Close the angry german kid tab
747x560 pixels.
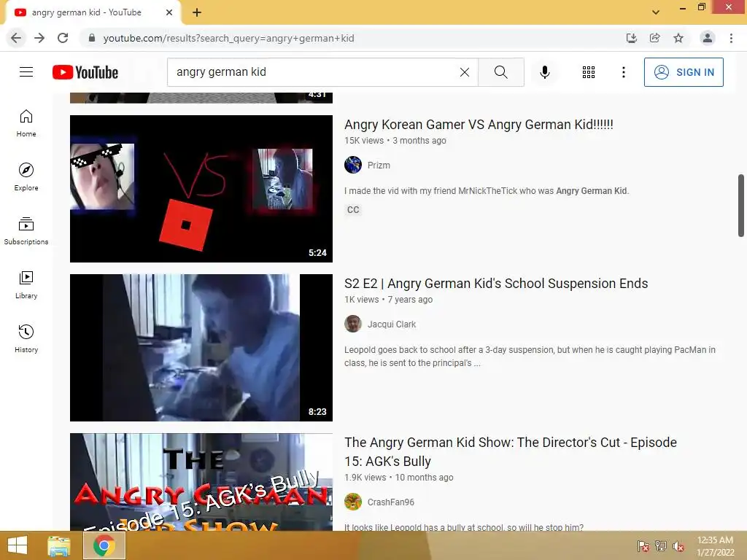(169, 12)
